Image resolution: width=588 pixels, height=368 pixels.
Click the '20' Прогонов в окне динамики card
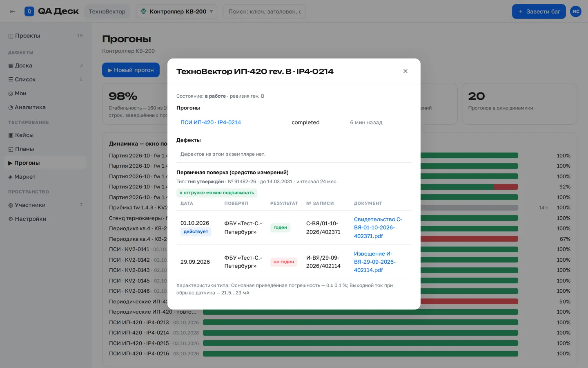point(519,104)
